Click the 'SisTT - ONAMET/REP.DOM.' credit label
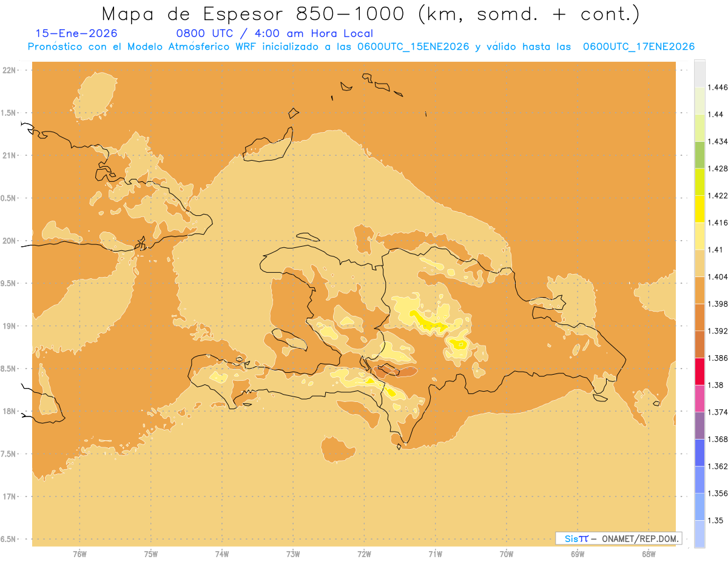The width and height of the screenshot is (728, 562). [x=619, y=538]
